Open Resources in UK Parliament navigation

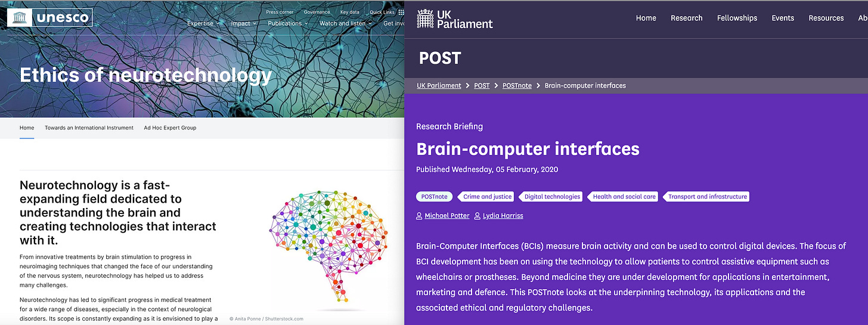click(826, 18)
